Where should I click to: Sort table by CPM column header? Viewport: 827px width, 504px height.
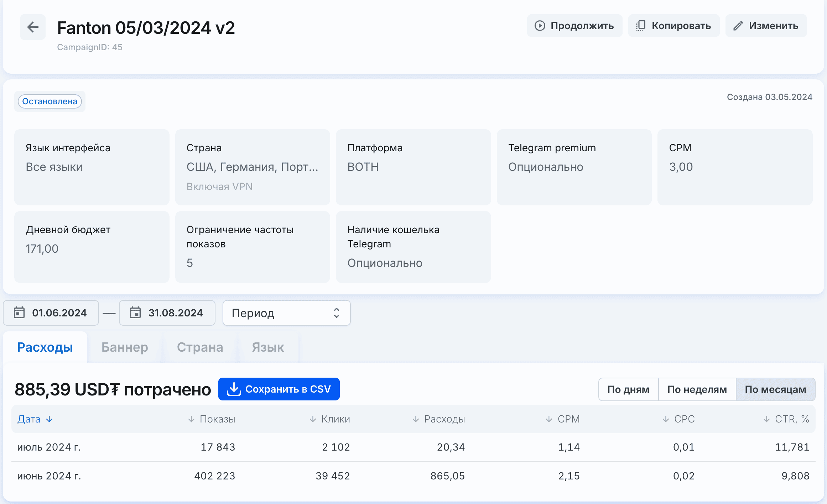562,419
